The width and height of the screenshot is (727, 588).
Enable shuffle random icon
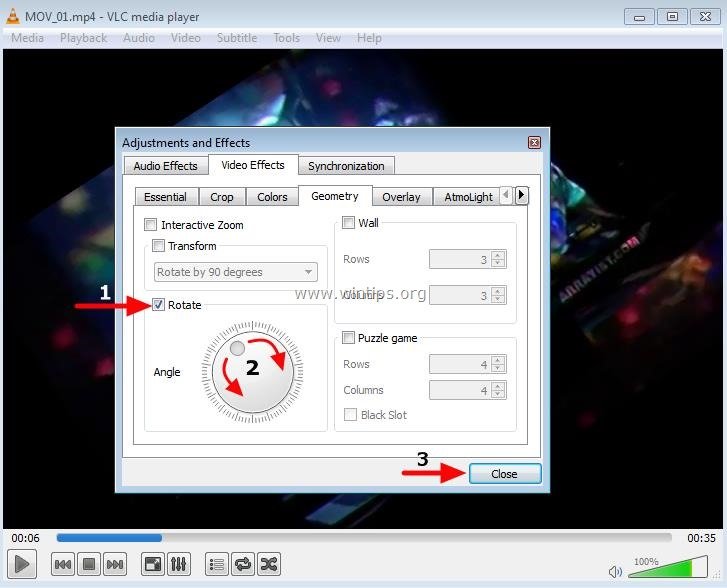click(x=268, y=564)
